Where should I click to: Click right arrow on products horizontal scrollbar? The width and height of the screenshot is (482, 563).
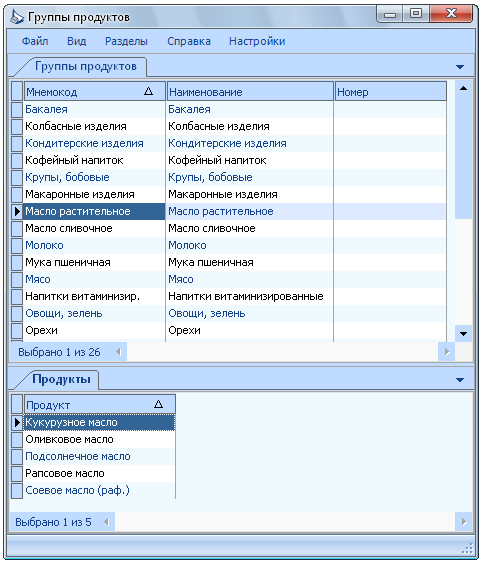tap(464, 522)
